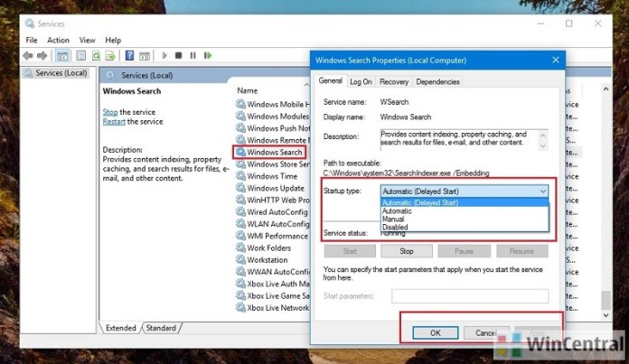Choose Automatic (Delayed Start) in dropdown list
The image size is (629, 364).
point(465,202)
